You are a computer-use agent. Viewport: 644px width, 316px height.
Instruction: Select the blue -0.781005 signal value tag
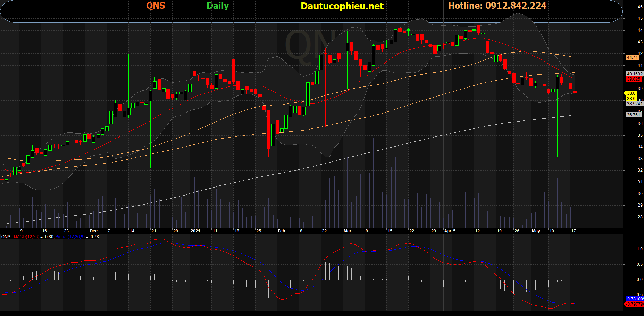pyautogui.click(x=635, y=299)
